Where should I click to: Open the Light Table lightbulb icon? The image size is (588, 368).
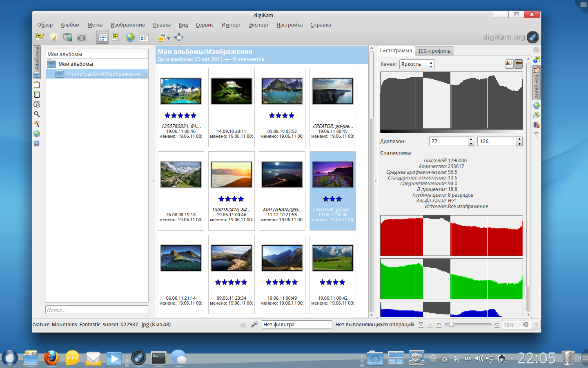(x=53, y=37)
